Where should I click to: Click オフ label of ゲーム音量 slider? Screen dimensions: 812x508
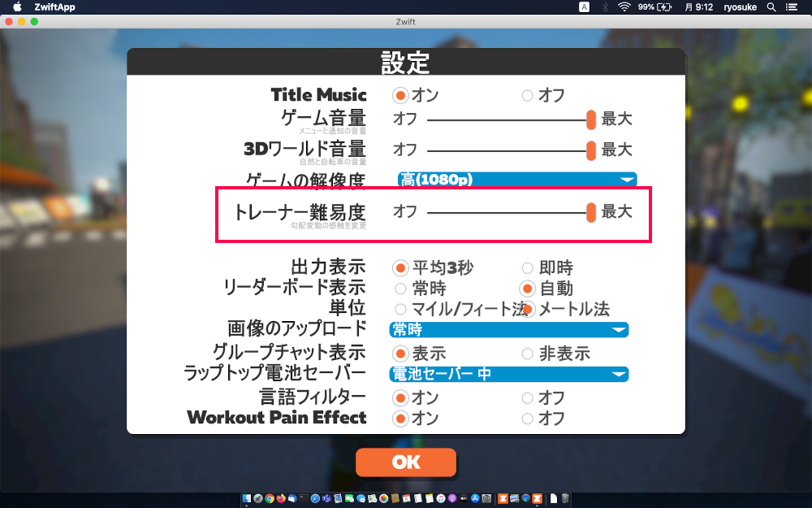point(405,119)
